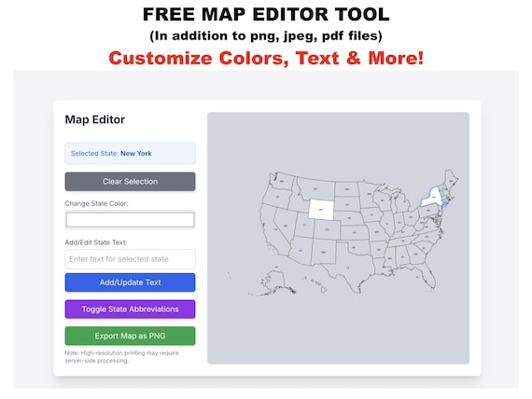The image size is (532, 399).
Task: Click the high-resolution printing note
Action: click(x=122, y=357)
